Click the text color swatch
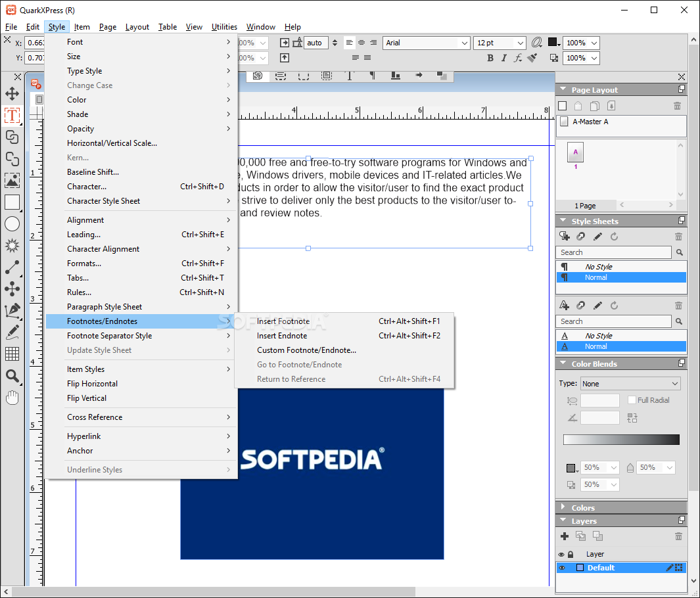The image size is (700, 598). [x=552, y=42]
